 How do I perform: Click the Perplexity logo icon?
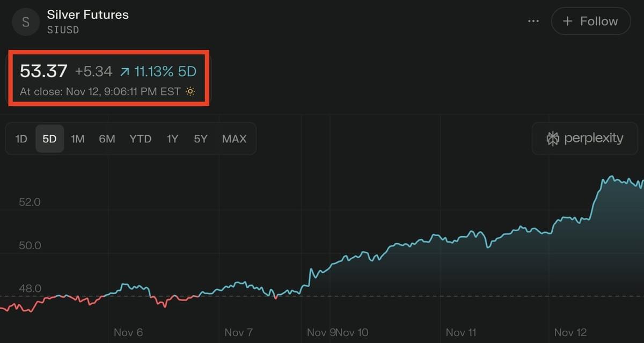click(x=552, y=138)
